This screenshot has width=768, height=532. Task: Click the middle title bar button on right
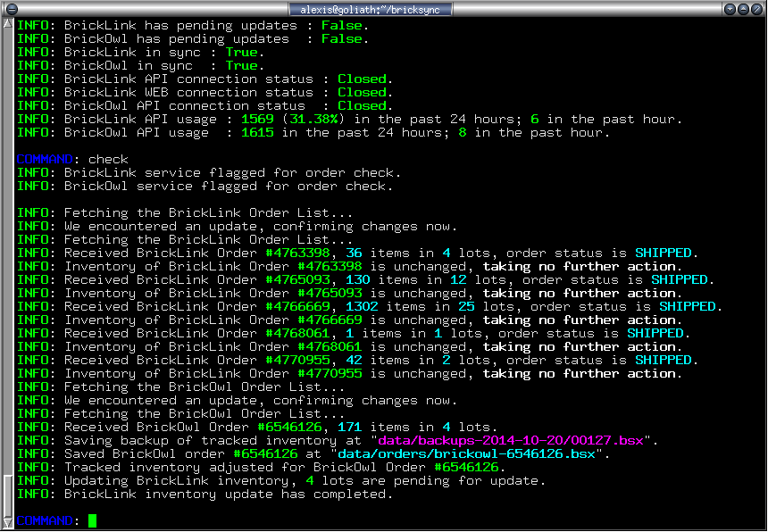pyautogui.click(x=744, y=9)
